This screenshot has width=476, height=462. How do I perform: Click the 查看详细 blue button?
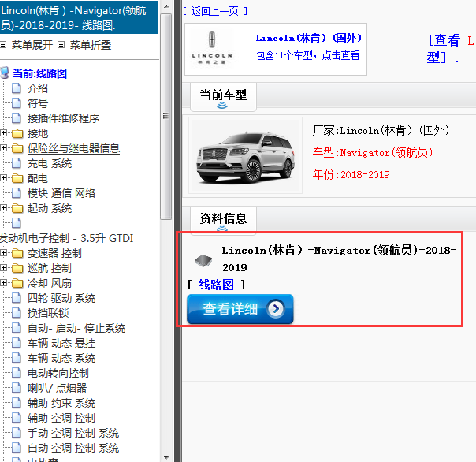(240, 309)
